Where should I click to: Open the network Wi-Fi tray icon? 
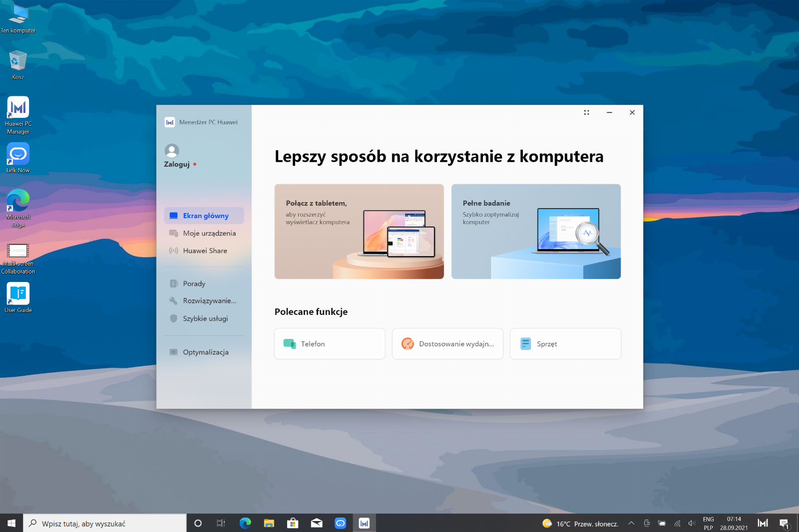point(677,523)
